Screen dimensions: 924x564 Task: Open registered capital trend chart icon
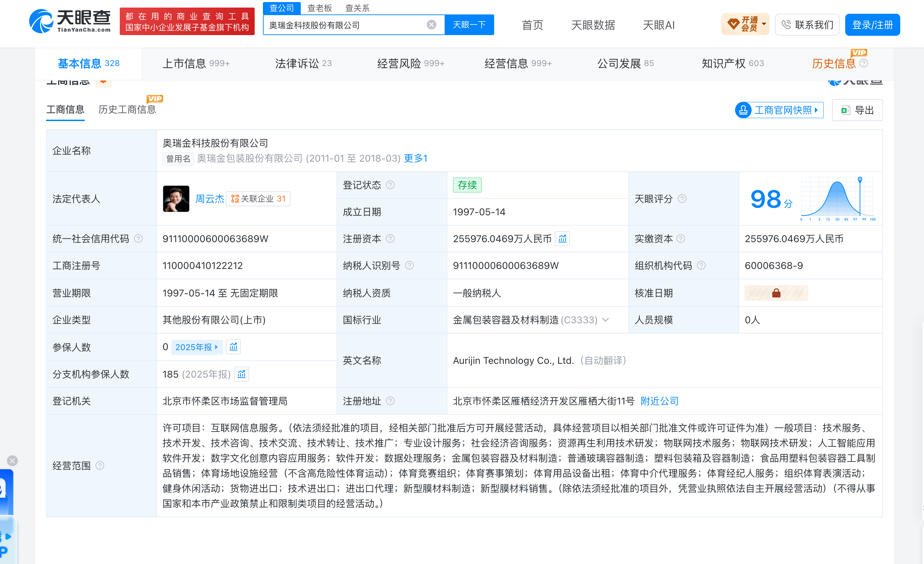(x=562, y=239)
